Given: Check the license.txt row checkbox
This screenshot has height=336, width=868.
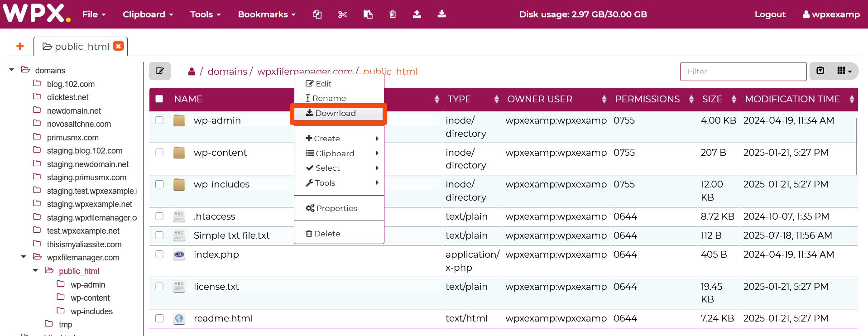Looking at the screenshot, I should [159, 286].
